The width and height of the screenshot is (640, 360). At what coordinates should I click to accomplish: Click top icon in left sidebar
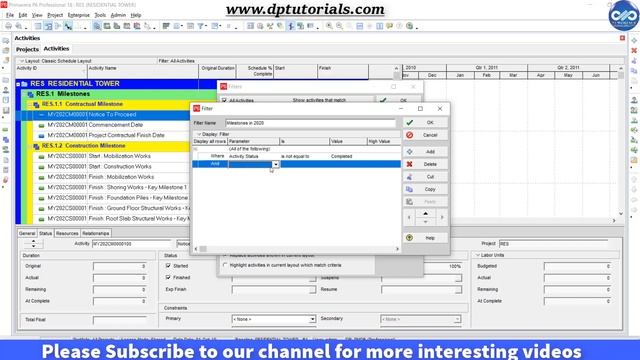[6, 41]
